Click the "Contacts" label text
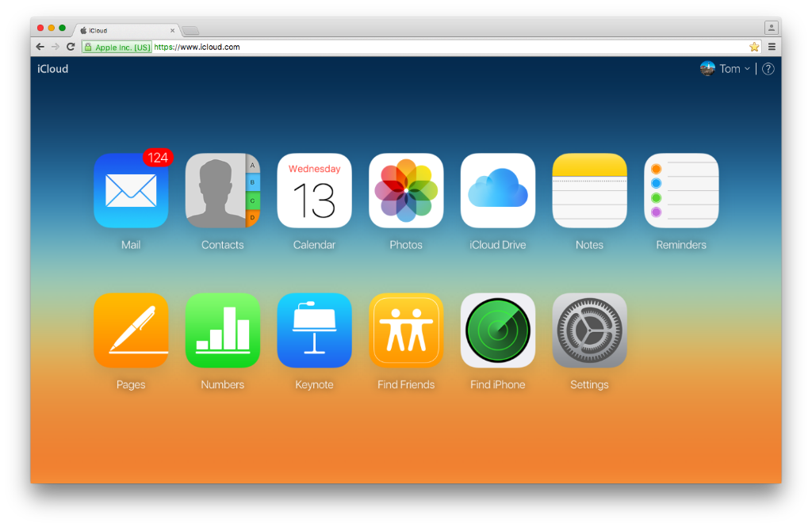Screen dimensions: 812x527 pos(223,245)
